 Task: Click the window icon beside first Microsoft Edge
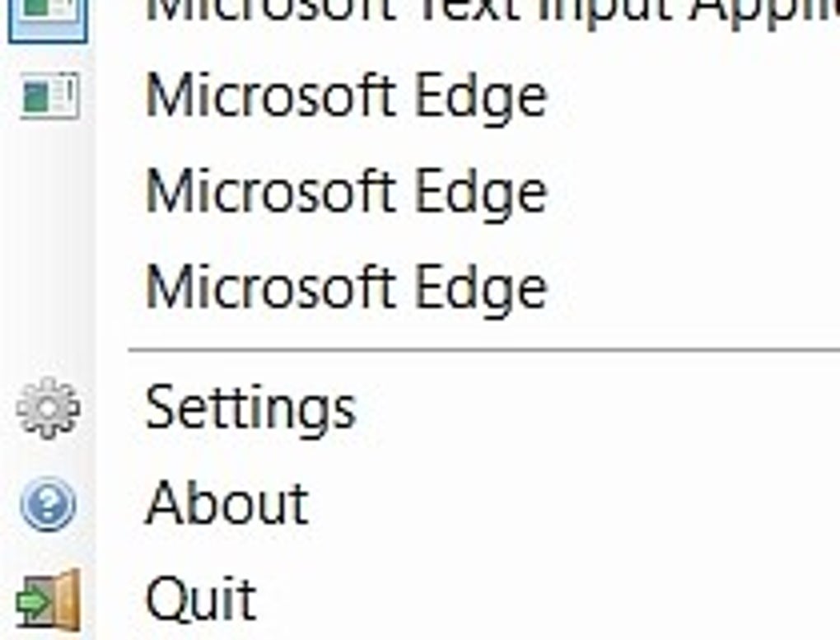coord(49,96)
